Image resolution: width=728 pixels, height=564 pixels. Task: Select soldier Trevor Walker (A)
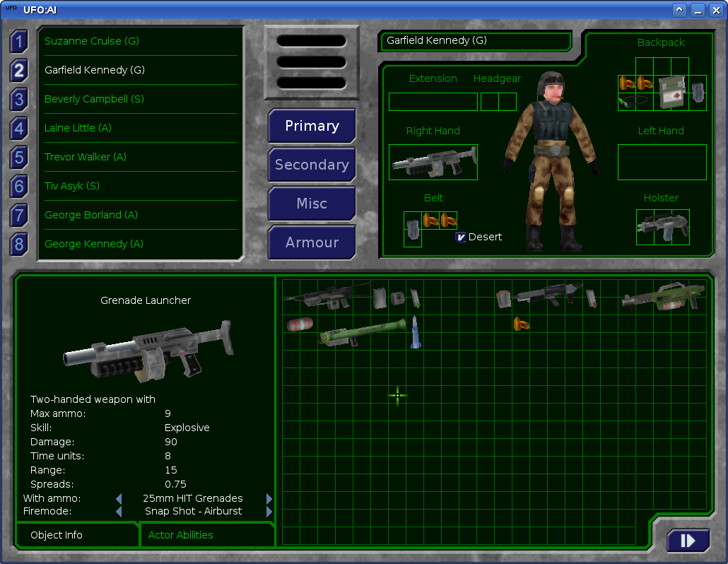141,157
